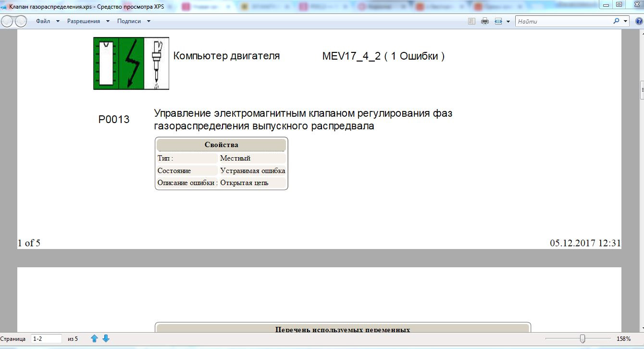
Task: Click the 'Управление электромагнитным клапаном' error description
Action: [x=303, y=120]
